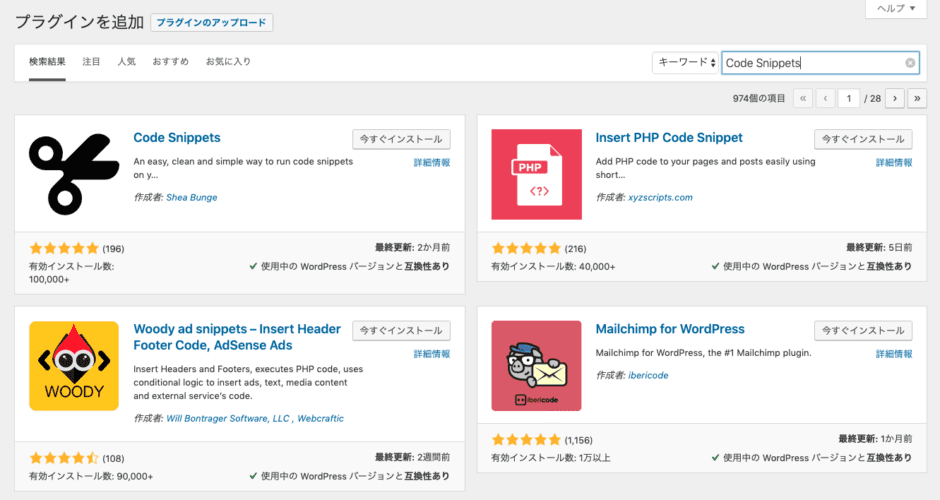Viewport: 940px width, 500px height.
Task: Expand the ヘルプ panel
Action: tap(896, 8)
